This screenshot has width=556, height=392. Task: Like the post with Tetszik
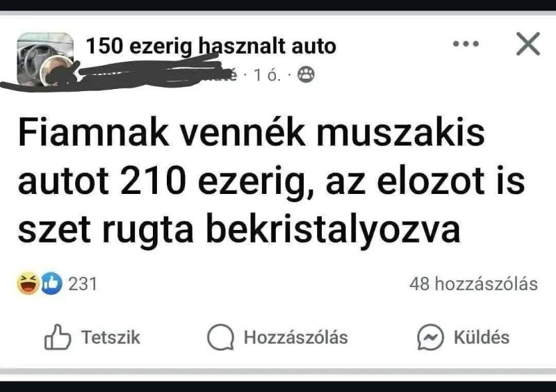tap(92, 337)
